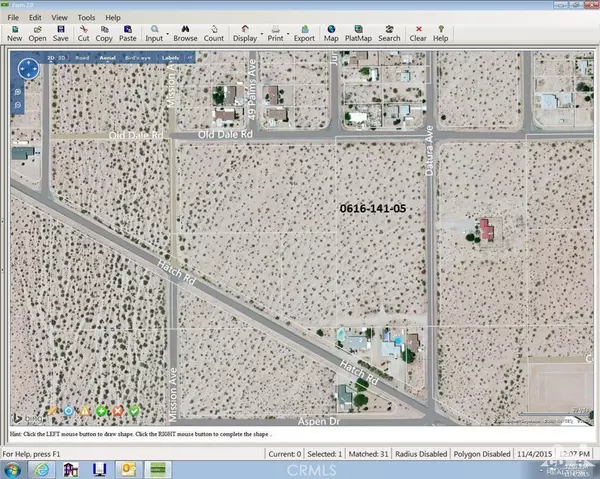Open the Edit menu
The width and height of the screenshot is (600, 479).
[35, 18]
